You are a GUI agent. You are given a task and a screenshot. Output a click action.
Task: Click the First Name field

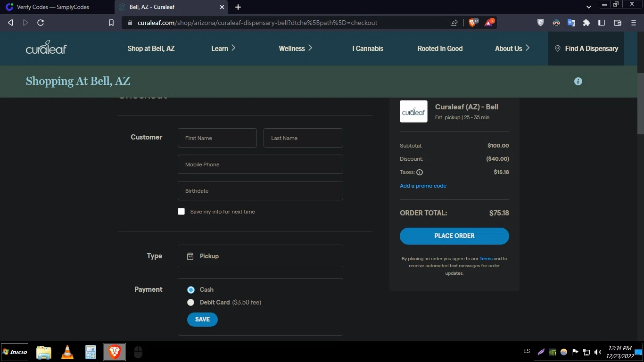click(x=217, y=138)
